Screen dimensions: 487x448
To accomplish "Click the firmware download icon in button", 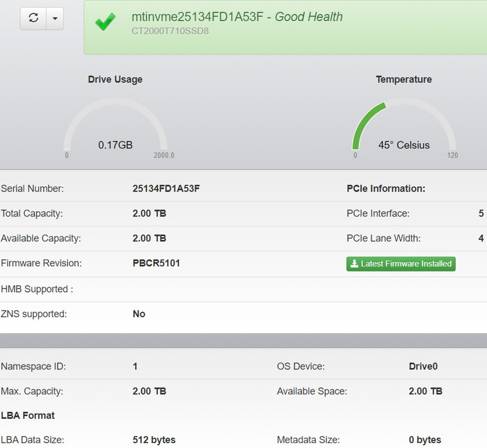I will 354,264.
